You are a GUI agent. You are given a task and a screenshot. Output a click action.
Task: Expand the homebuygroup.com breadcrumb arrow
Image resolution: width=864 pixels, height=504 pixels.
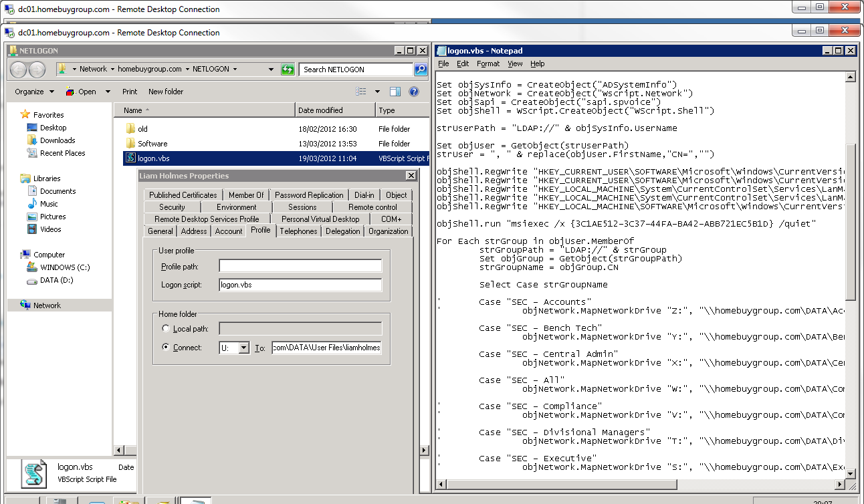187,70
